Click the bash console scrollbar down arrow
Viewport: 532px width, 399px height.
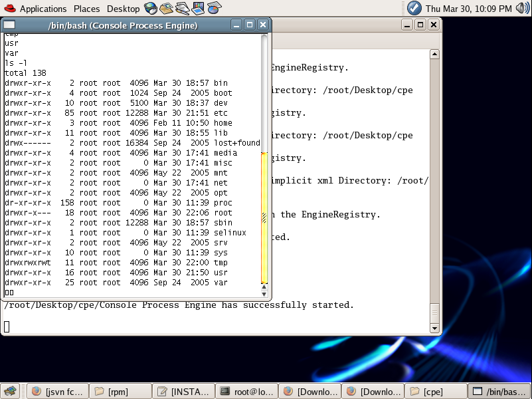click(264, 292)
